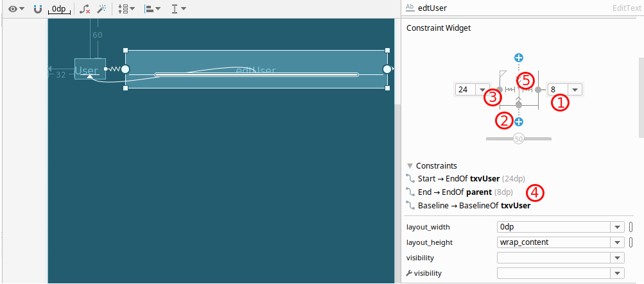Collapse the Constraints section
This screenshot has width=644, height=284.
410,166
